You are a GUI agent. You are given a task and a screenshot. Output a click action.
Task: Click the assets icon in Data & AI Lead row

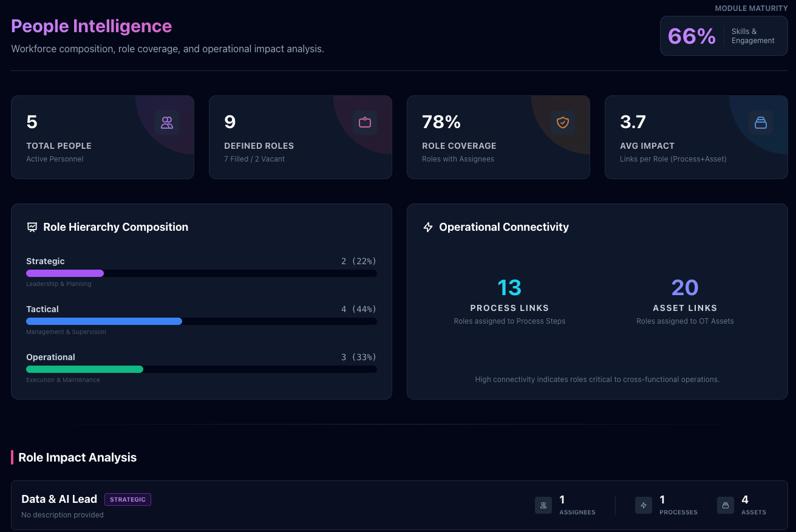point(726,505)
